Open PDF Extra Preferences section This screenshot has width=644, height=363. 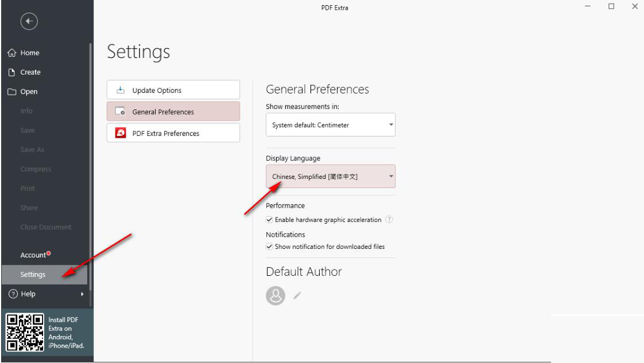click(x=173, y=133)
